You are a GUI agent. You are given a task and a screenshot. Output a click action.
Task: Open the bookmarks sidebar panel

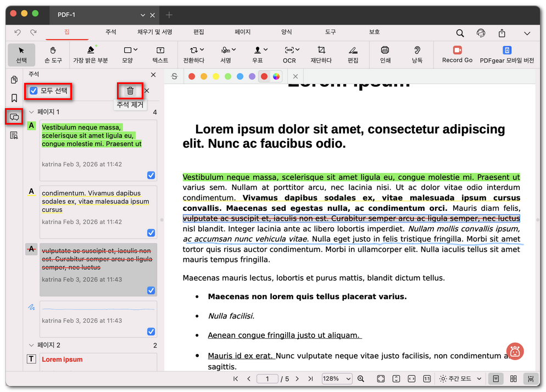click(x=14, y=98)
